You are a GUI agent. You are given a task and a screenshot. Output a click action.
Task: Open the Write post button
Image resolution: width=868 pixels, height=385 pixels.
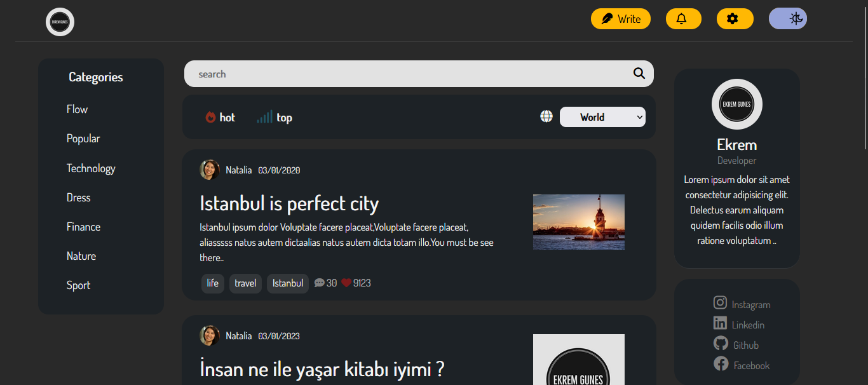click(x=621, y=19)
